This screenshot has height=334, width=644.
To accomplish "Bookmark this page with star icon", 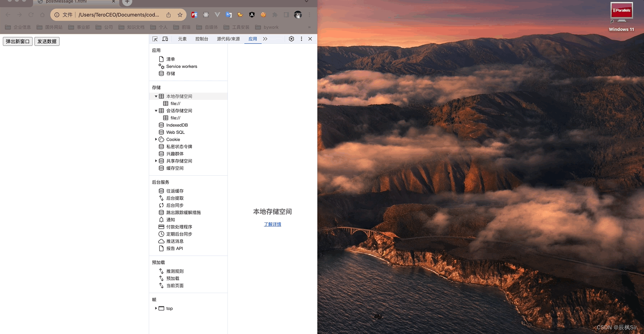I will [x=180, y=15].
